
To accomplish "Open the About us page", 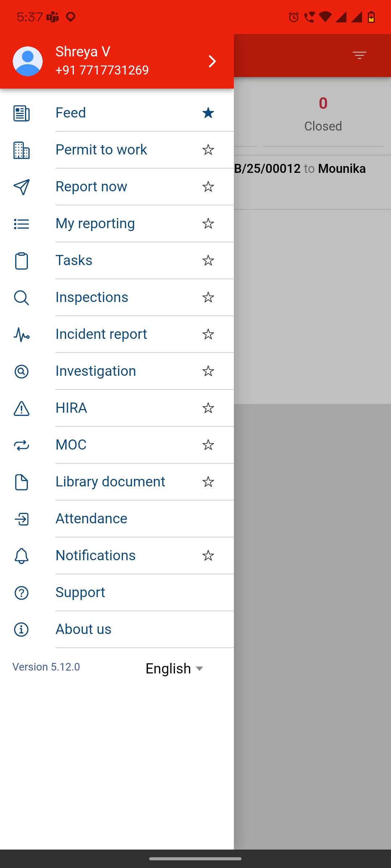I will 83,630.
